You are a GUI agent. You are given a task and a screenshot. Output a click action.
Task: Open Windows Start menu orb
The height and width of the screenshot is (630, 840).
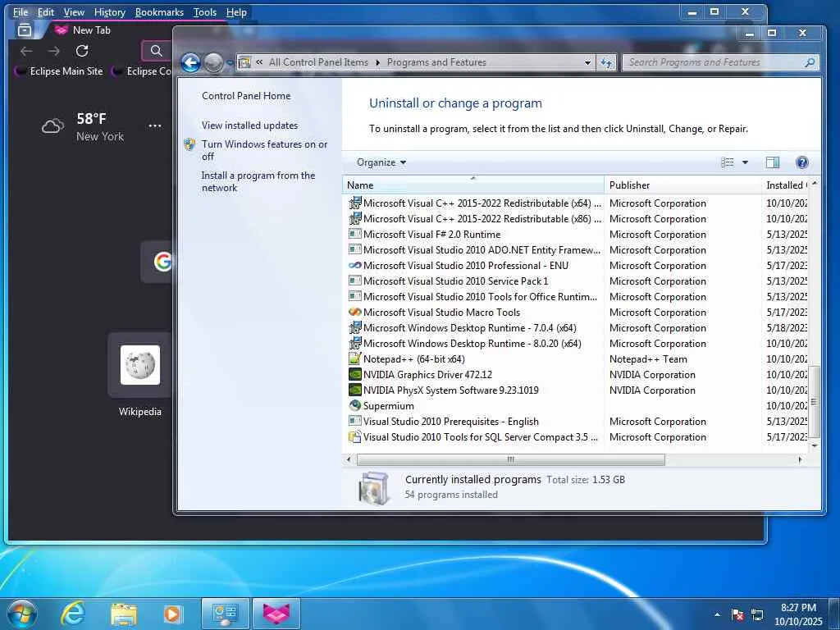click(x=22, y=614)
